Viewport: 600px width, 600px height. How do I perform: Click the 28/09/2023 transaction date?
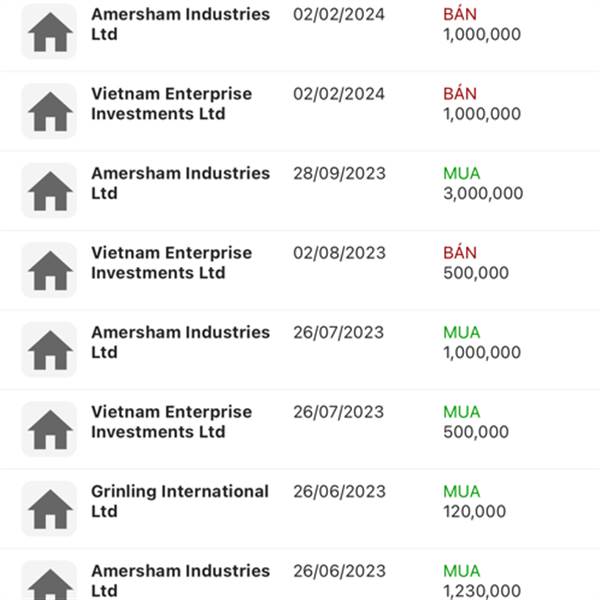pyautogui.click(x=338, y=173)
